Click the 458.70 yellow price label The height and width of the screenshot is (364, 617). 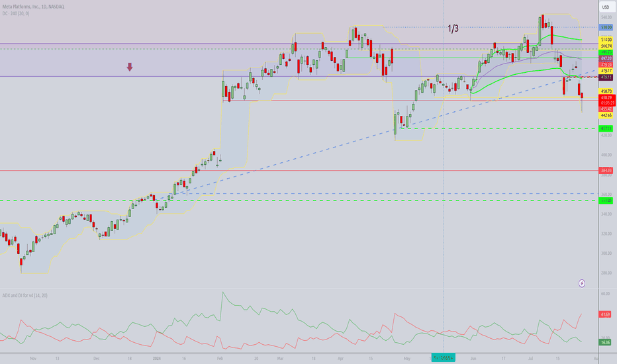pos(606,91)
